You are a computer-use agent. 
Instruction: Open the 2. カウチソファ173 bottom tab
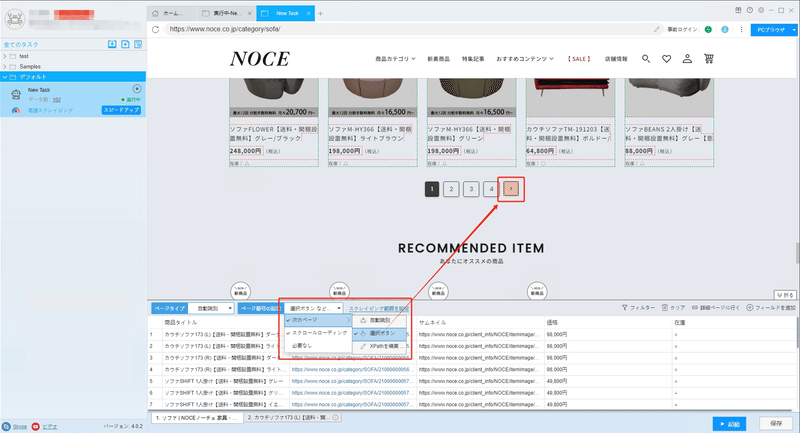point(293,417)
